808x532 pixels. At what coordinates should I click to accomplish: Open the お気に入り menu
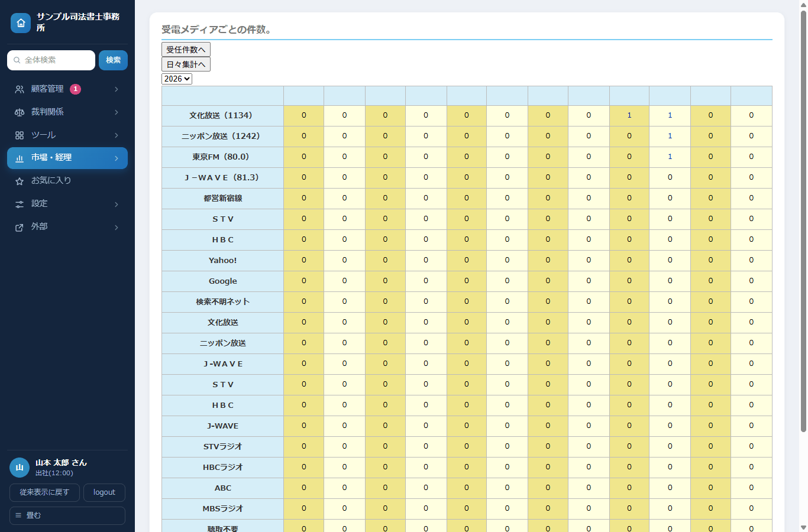click(x=67, y=181)
